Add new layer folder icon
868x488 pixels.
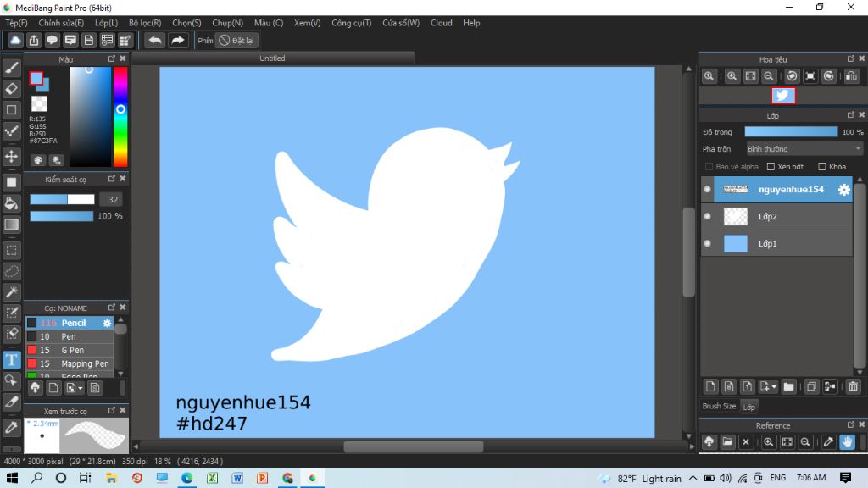click(x=789, y=386)
